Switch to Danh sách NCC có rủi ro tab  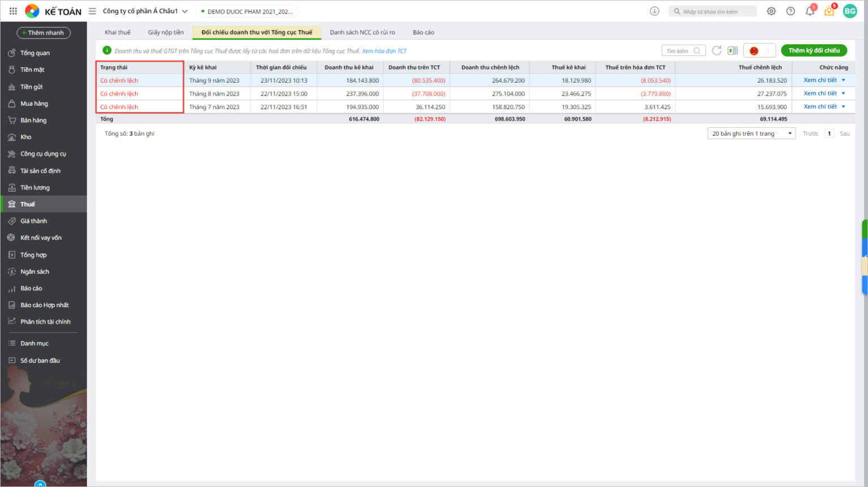tap(362, 32)
